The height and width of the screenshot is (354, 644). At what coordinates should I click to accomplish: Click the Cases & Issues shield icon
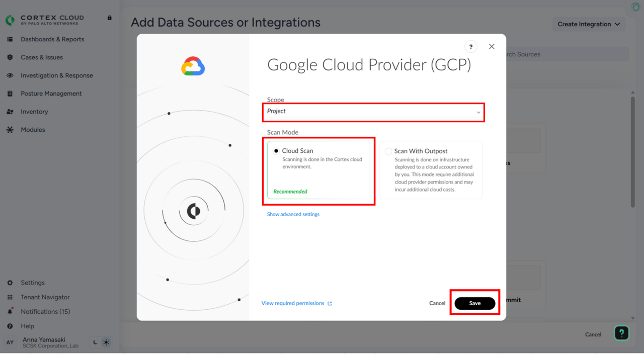pos(10,57)
